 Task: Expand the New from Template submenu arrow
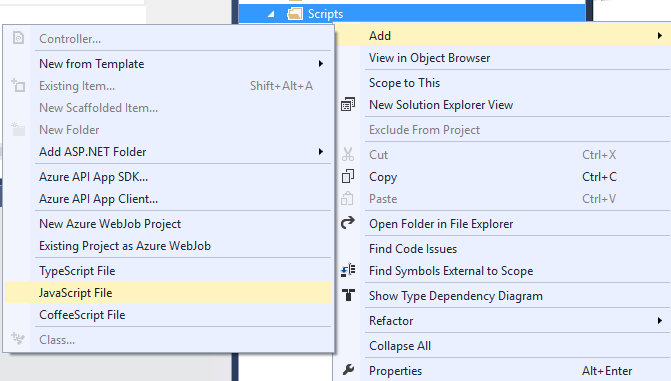[x=321, y=64]
